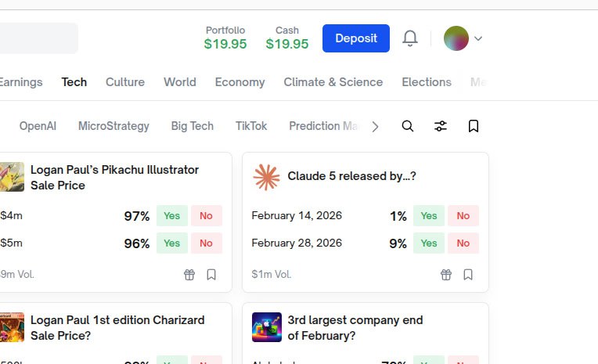Select No for February 28, 2026
This screenshot has width=598, height=364.
tap(463, 243)
